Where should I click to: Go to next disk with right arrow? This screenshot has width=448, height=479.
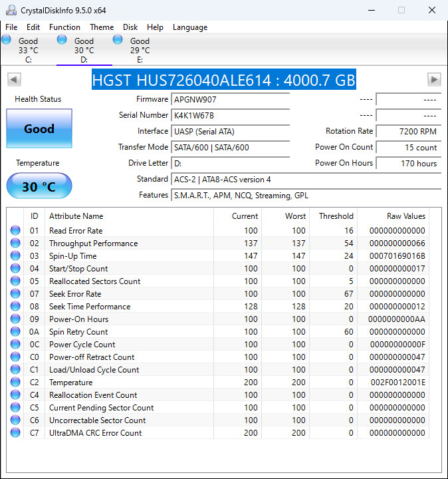[434, 80]
